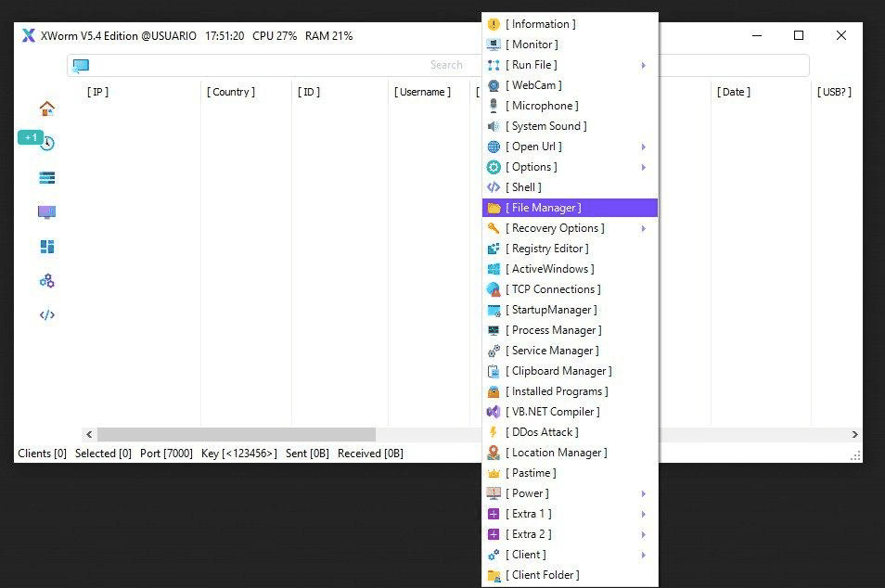Focus the Search input field
The height and width of the screenshot is (588, 885).
[x=438, y=66]
